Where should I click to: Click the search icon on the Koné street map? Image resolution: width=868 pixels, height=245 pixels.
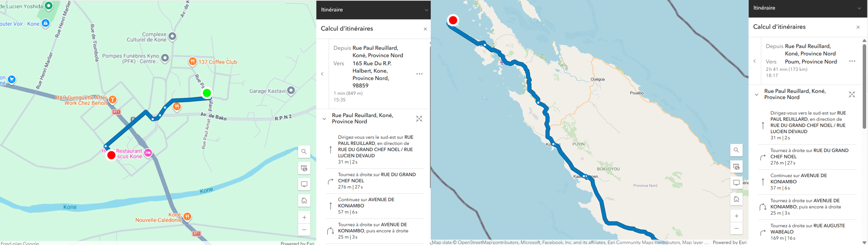pyautogui.click(x=304, y=151)
